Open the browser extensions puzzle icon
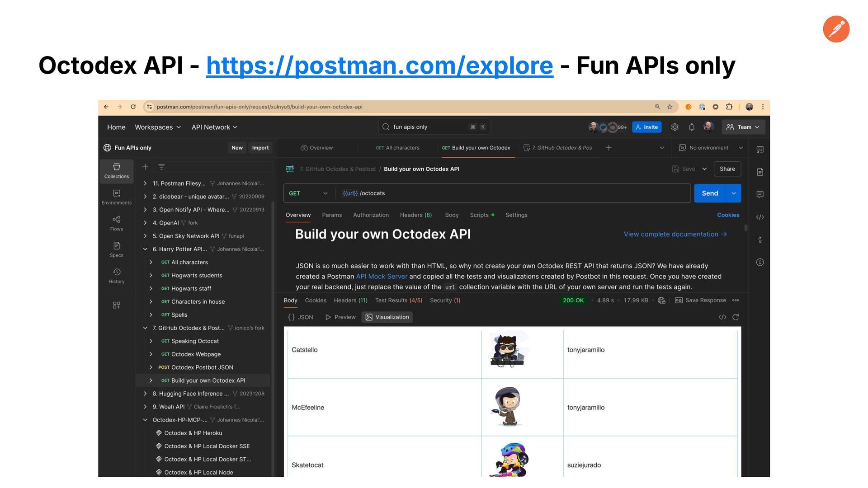This screenshot has height=488, width=868. [729, 107]
